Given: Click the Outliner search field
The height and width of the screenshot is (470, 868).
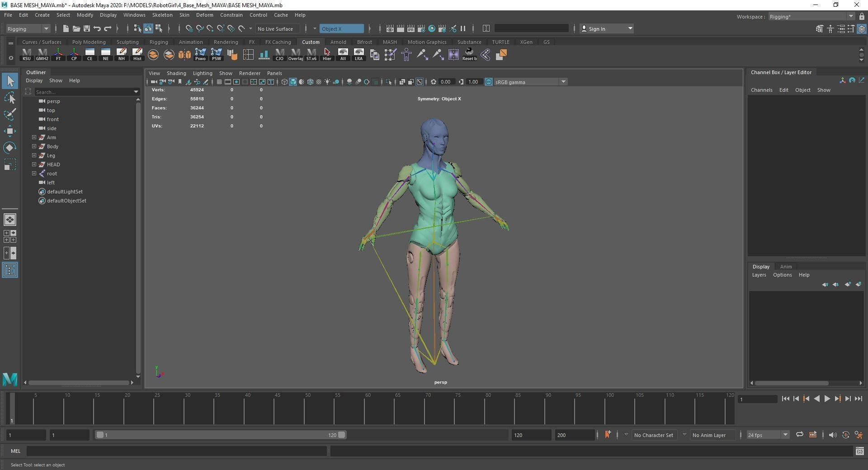Looking at the screenshot, I should [x=87, y=92].
